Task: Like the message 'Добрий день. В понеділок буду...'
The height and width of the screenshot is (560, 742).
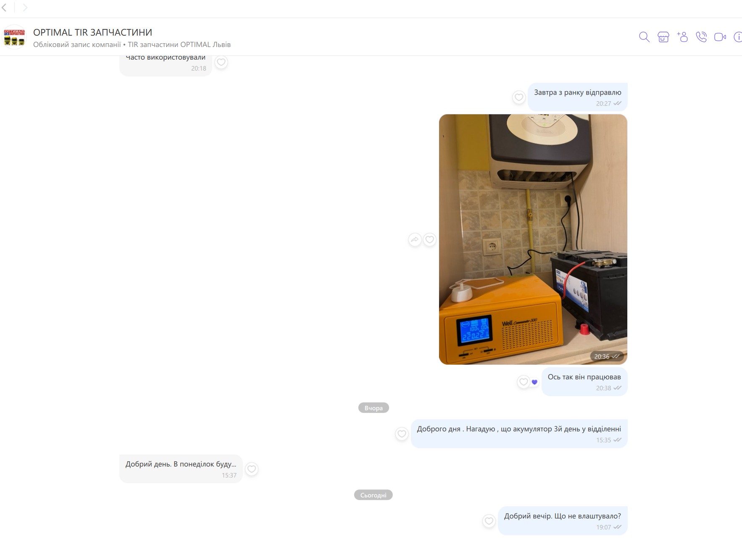Action: coord(252,469)
